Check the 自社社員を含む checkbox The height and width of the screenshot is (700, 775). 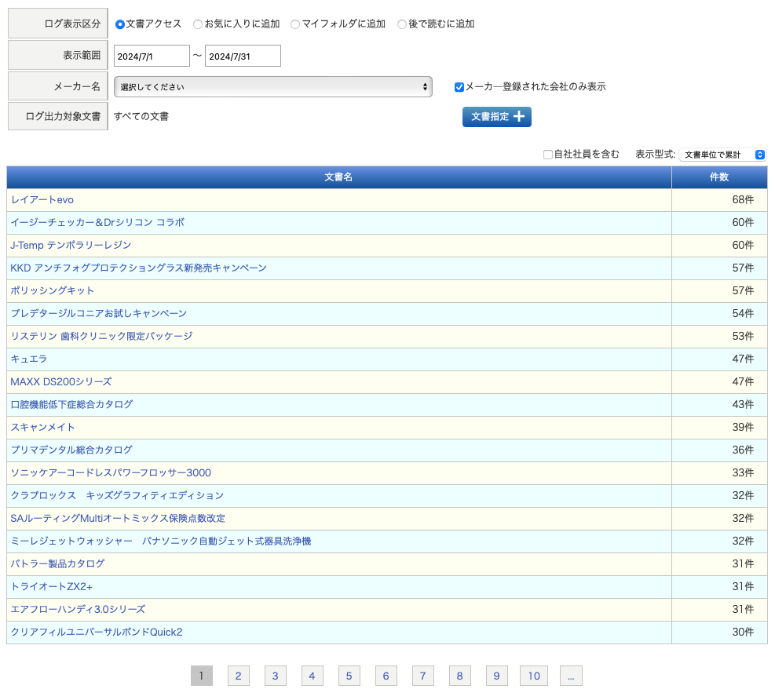[x=547, y=155]
